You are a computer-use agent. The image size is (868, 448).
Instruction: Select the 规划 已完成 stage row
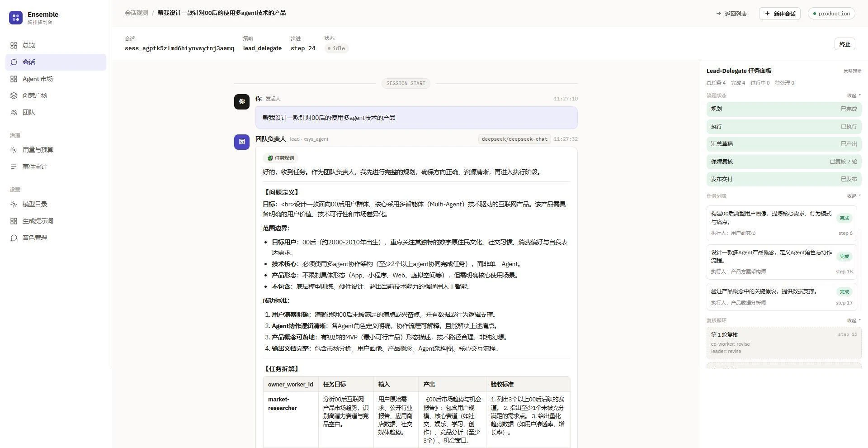(784, 109)
